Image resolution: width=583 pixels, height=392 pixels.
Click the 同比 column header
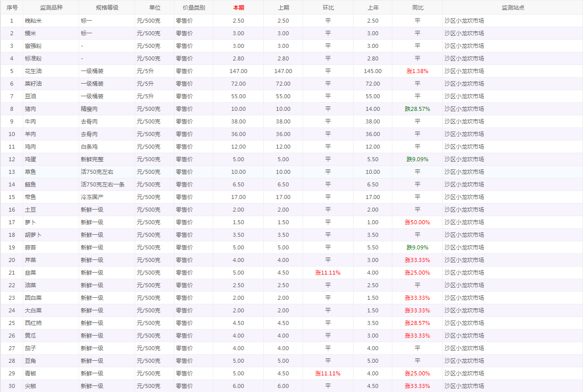pos(417,8)
